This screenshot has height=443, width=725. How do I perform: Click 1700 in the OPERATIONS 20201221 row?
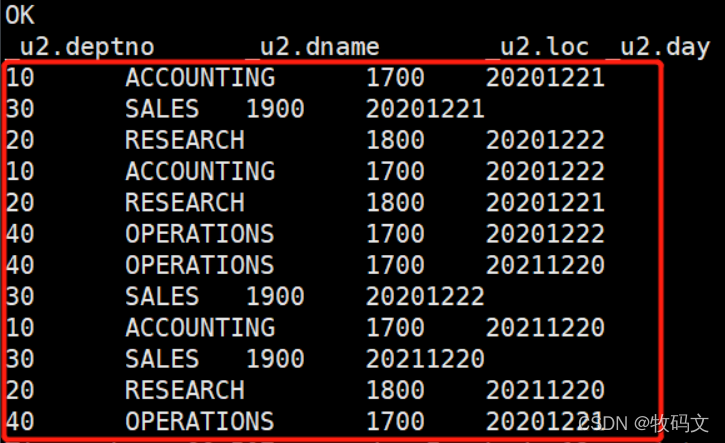point(395,422)
